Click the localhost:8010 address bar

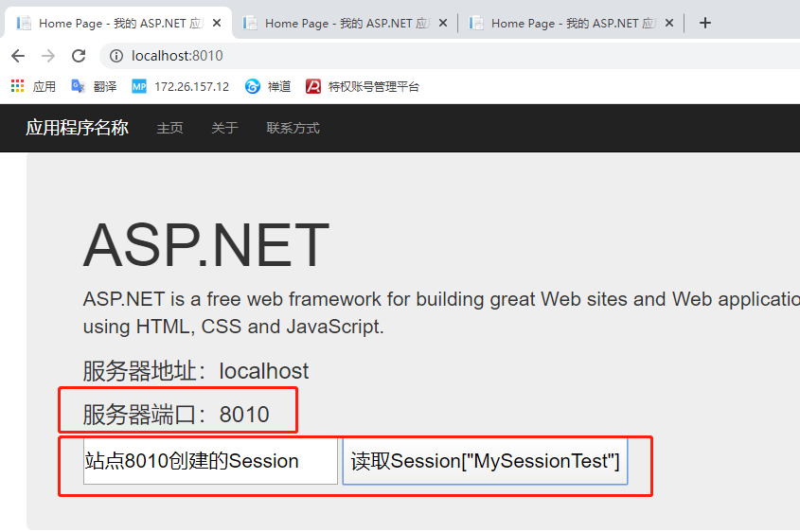click(449, 56)
